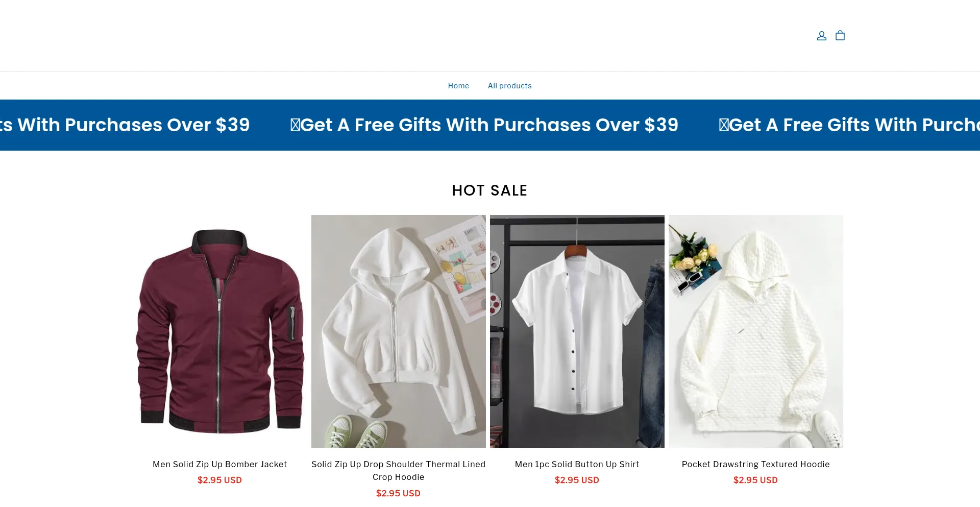Open the Men 1pc Solid Button Up Shirt title
Viewport: 980px width, 507px height.
tap(577, 464)
